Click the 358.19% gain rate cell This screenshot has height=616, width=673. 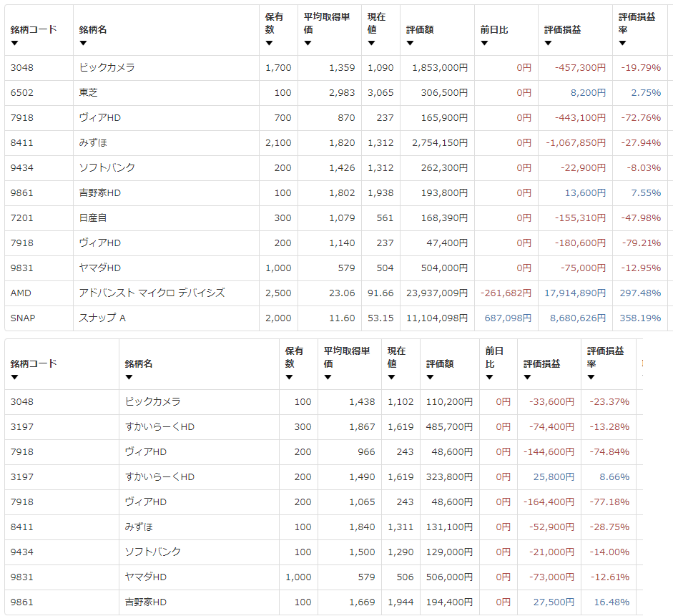(641, 318)
